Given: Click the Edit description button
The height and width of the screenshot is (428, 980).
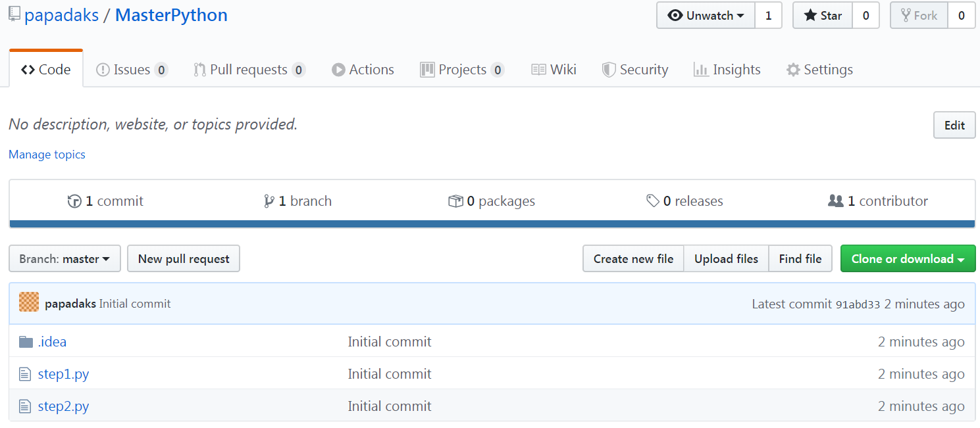Looking at the screenshot, I should [954, 125].
